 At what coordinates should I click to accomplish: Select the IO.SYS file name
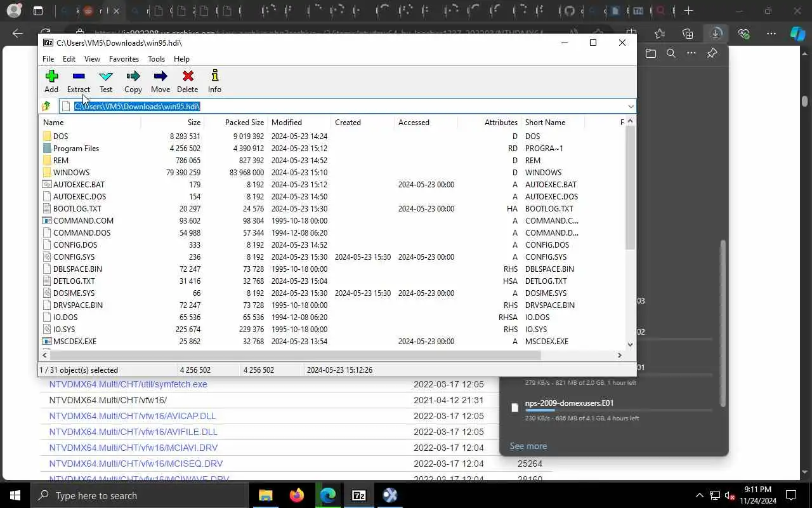pyautogui.click(x=64, y=329)
